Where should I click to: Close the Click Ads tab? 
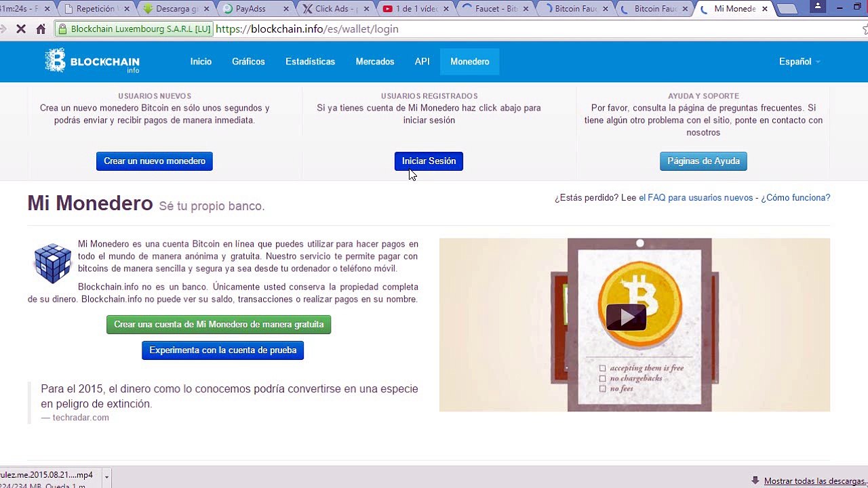366,9
